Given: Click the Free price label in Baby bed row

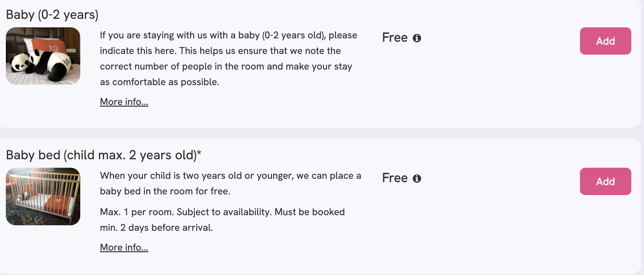Looking at the screenshot, I should [395, 178].
